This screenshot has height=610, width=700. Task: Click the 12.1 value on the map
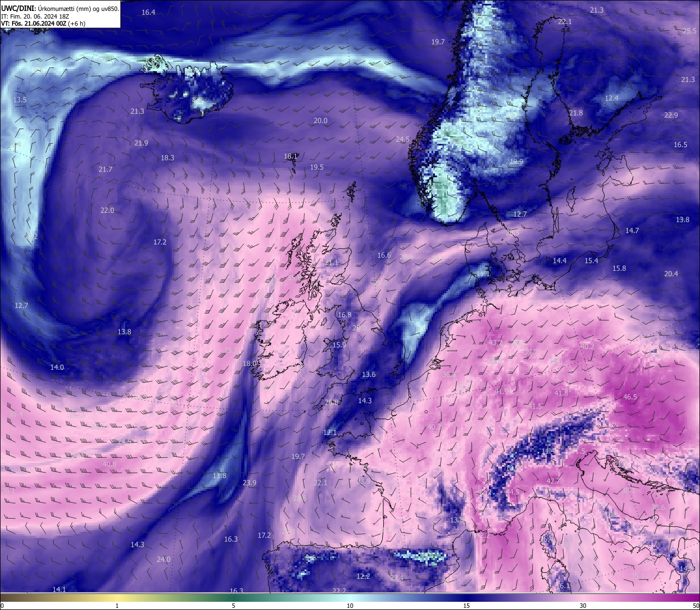[x=330, y=432]
